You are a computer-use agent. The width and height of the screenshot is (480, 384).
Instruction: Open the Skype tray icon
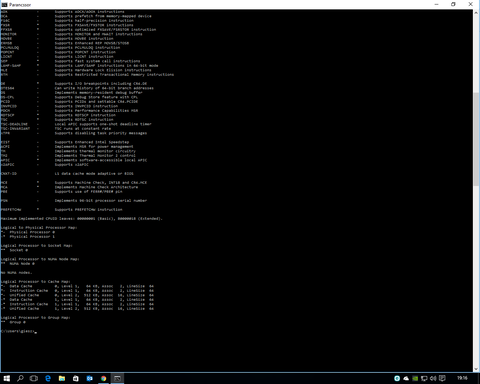397,378
